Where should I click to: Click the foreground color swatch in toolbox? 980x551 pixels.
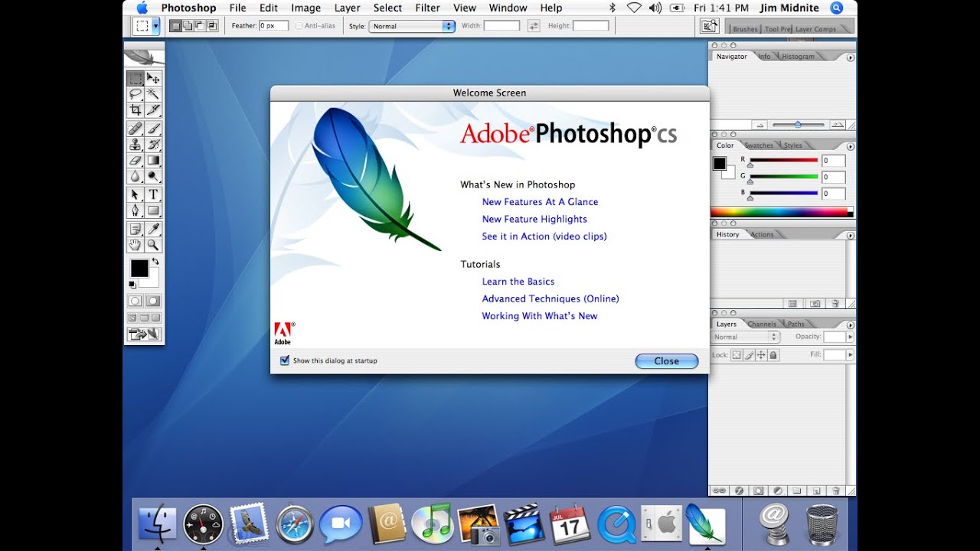(x=139, y=268)
